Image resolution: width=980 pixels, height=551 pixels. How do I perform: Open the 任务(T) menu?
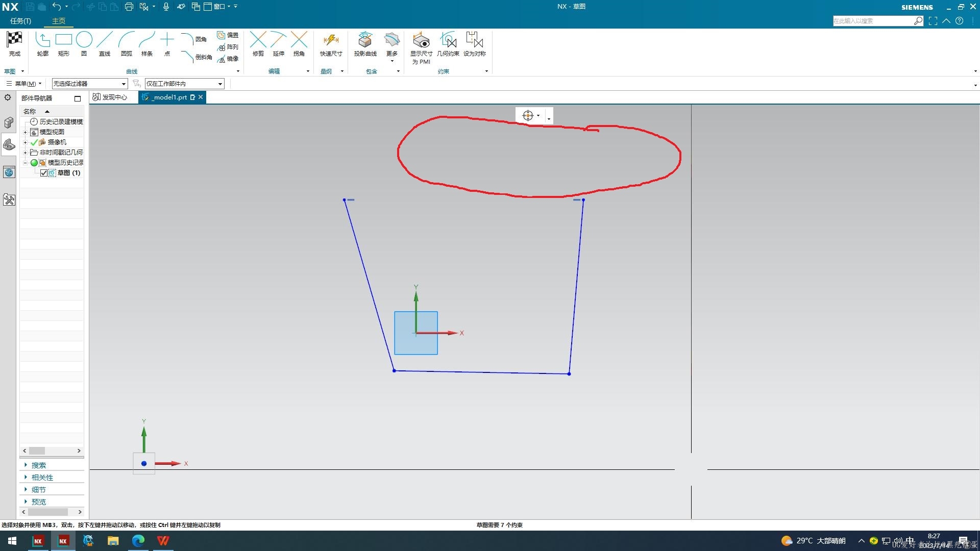click(x=20, y=21)
